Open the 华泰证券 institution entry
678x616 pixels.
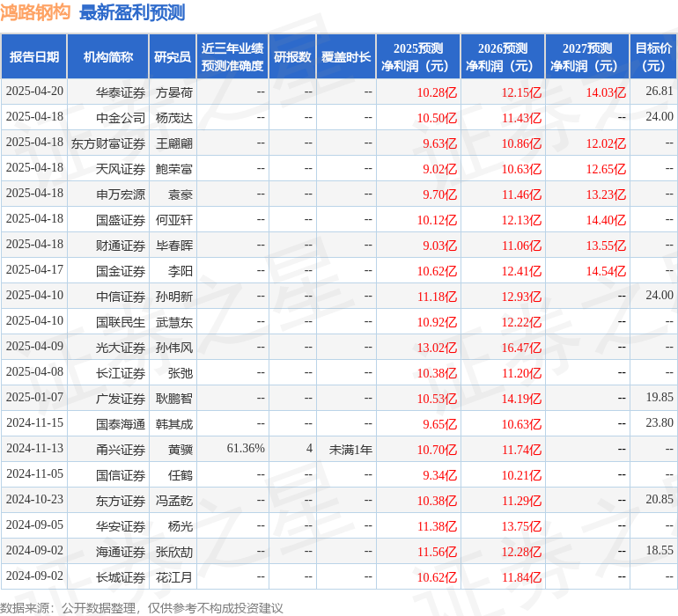121,92
